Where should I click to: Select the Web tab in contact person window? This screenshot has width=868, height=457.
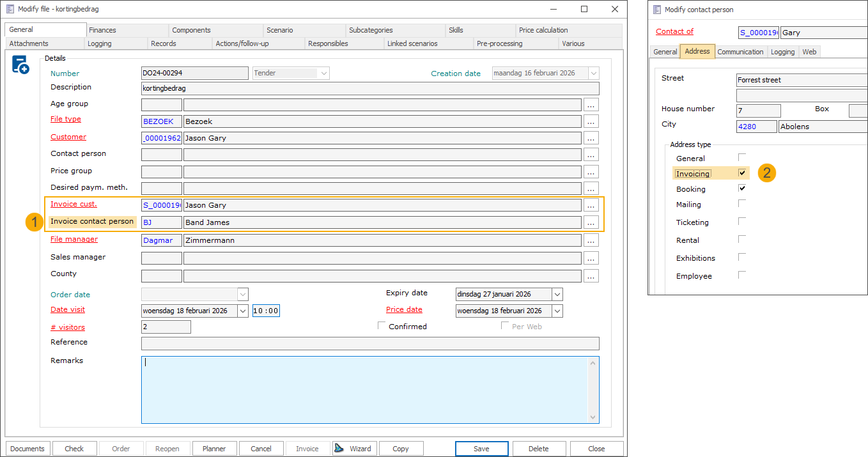(x=809, y=52)
